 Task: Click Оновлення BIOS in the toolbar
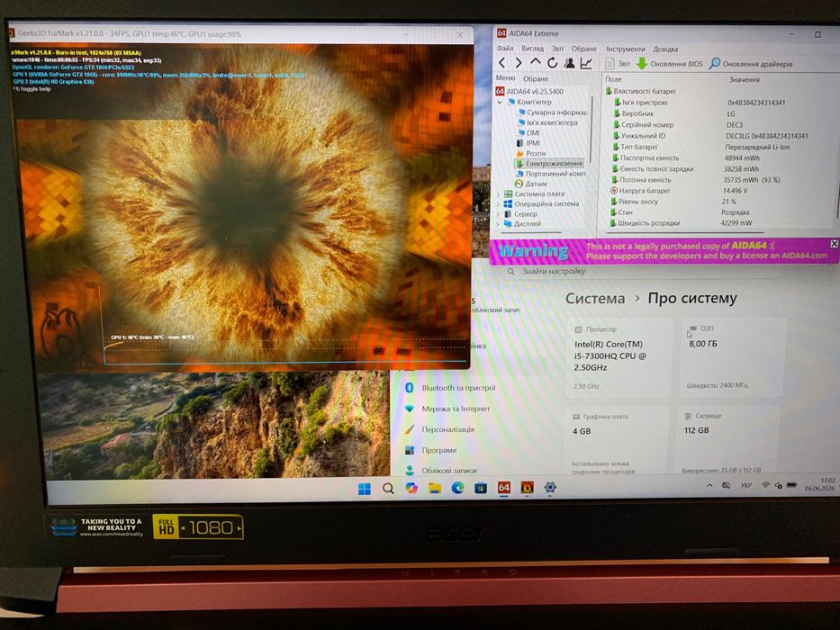(x=670, y=64)
